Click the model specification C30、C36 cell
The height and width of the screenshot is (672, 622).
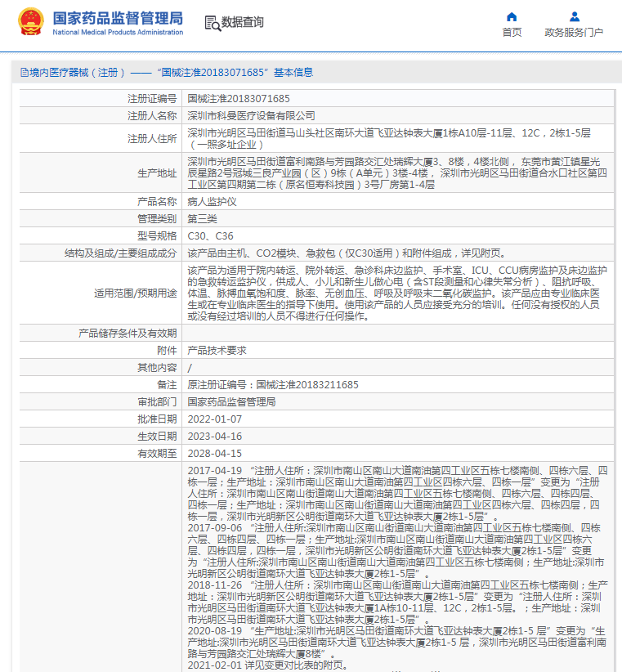tap(398, 235)
